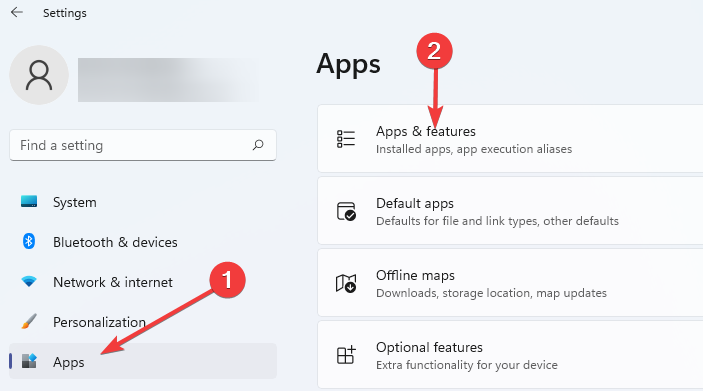Open the user account avatar
The width and height of the screenshot is (703, 391).
tap(39, 75)
